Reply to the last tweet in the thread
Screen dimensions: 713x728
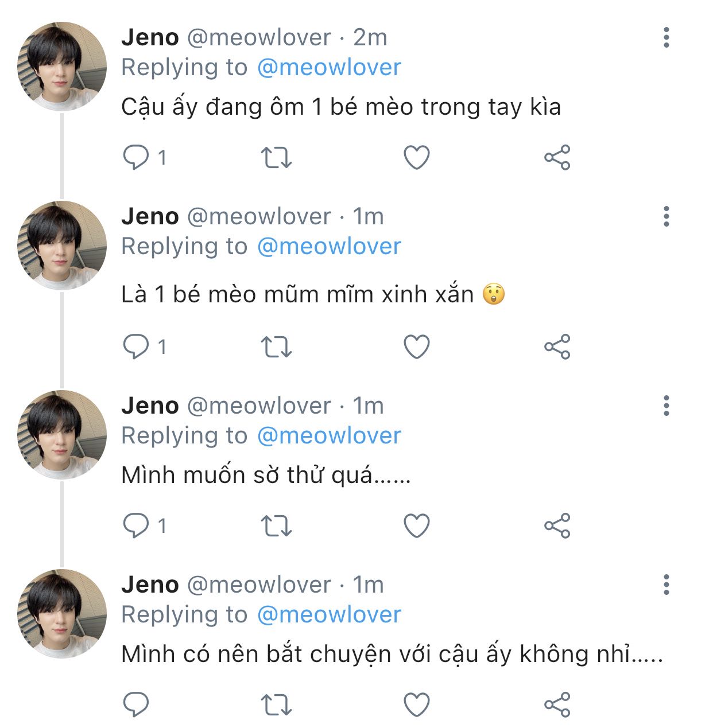[x=136, y=704]
